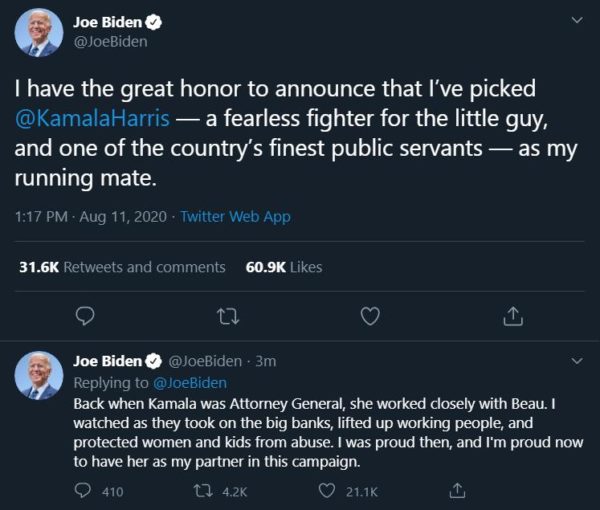This screenshot has width=600, height=510.
Task: Open Joe Biden's avatar on main tweet
Action: [x=40, y=33]
